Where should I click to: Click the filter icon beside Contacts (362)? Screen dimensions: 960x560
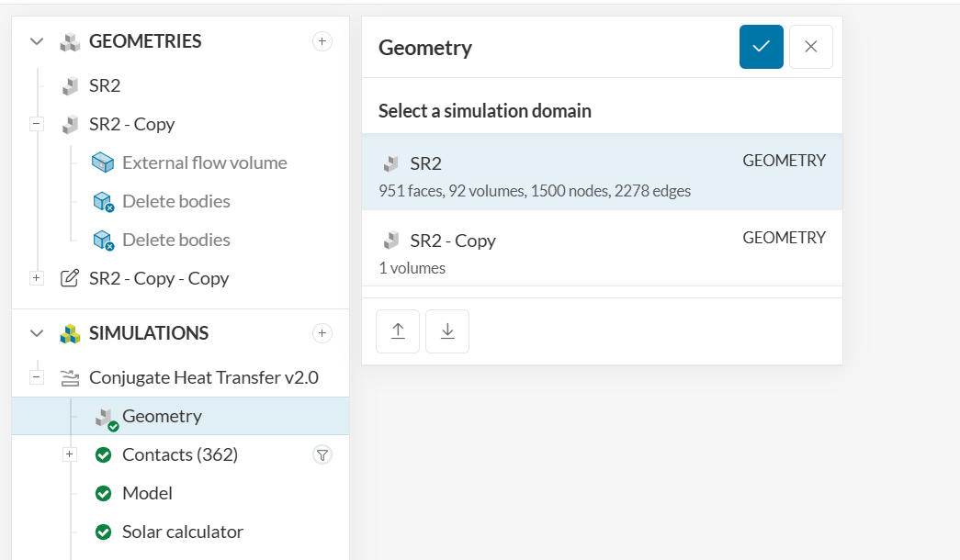(x=322, y=454)
